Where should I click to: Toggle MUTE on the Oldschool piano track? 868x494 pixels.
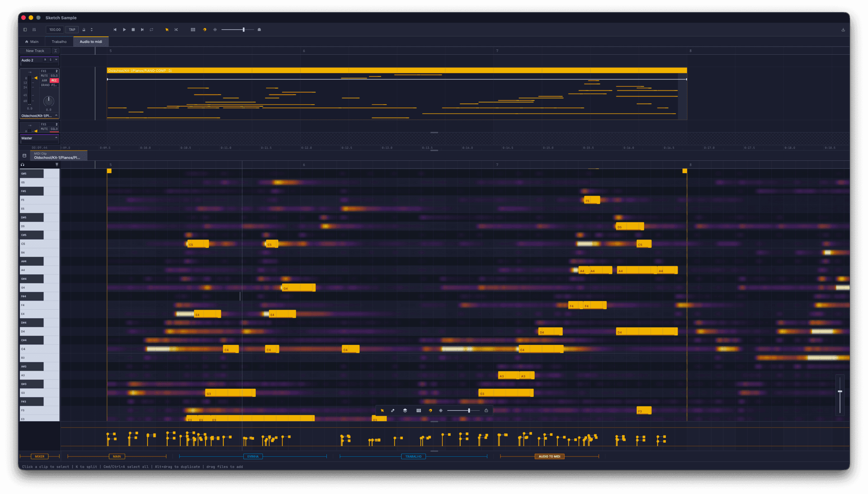tap(44, 76)
